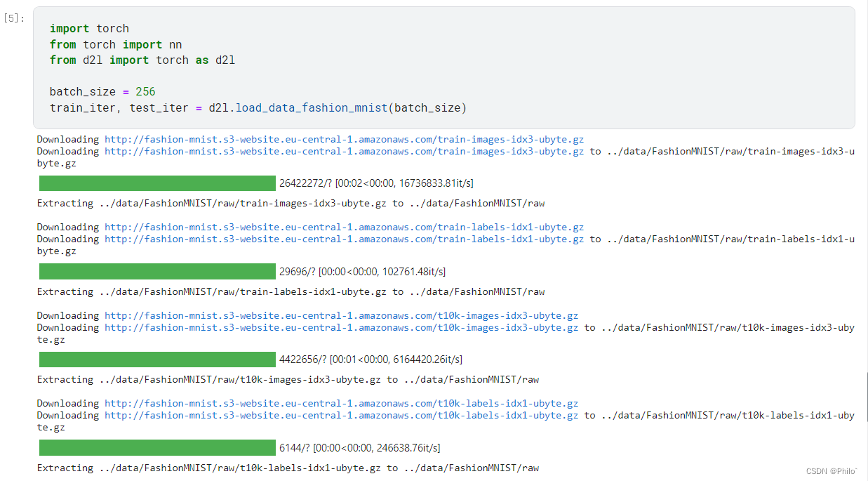This screenshot has height=481, width=868.
Task: Place cursor on 'from d2l import torch as d2l' line
Action: 142,60
